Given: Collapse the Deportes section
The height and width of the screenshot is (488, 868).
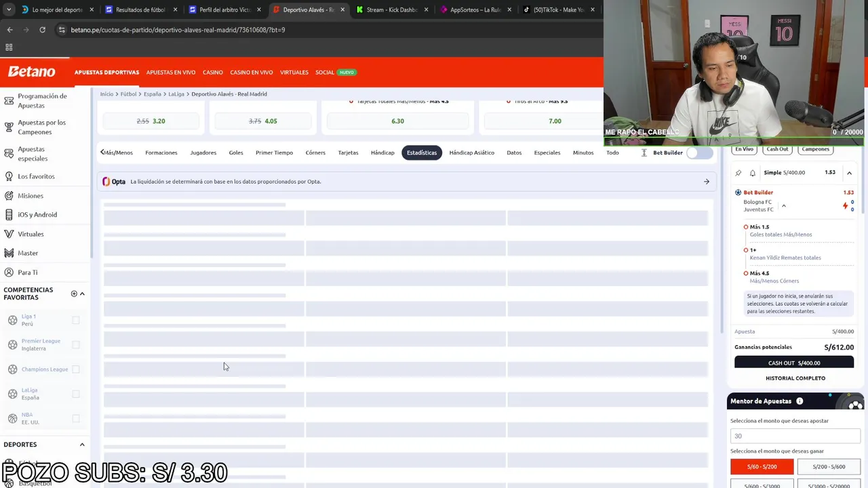Looking at the screenshot, I should point(82,445).
